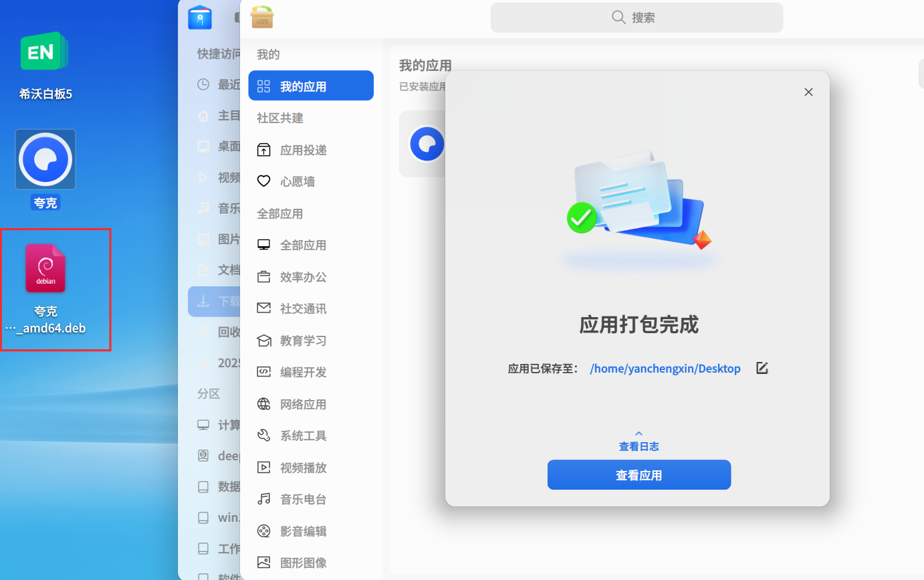The width and height of the screenshot is (924, 580).
Task: Select the 夸克 app card under 我的应用
Action: 423,144
